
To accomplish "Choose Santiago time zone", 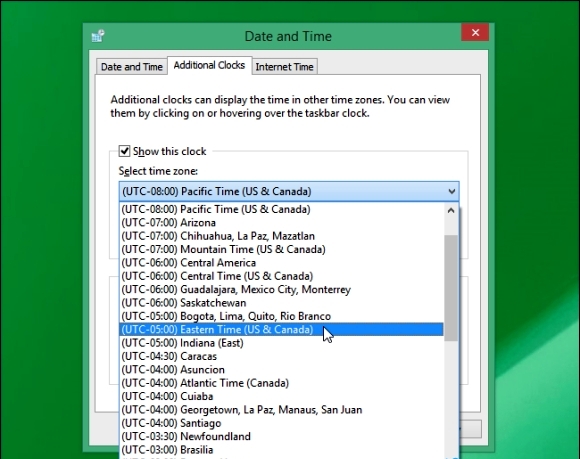I will coord(281,423).
